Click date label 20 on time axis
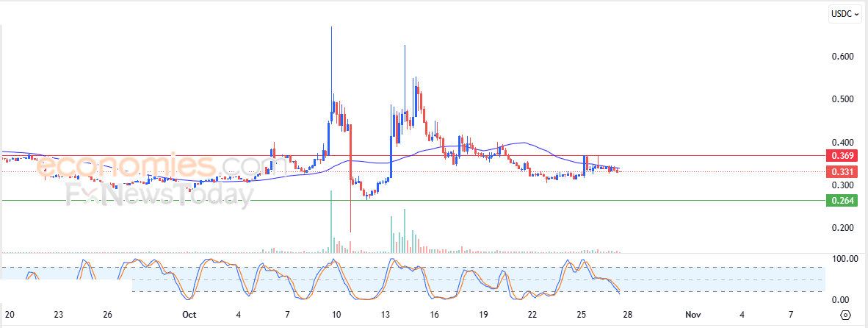This screenshot has width=868, height=328. 10,315
